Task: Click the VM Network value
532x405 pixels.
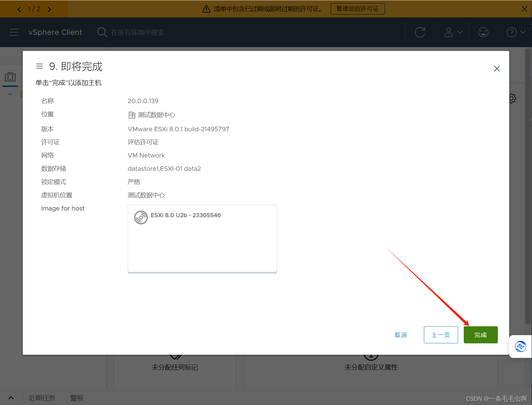Action: click(x=146, y=155)
